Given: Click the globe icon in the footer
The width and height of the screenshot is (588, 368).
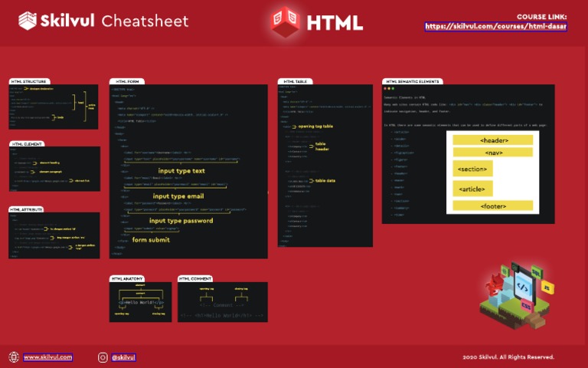Looking at the screenshot, I should [x=14, y=357].
